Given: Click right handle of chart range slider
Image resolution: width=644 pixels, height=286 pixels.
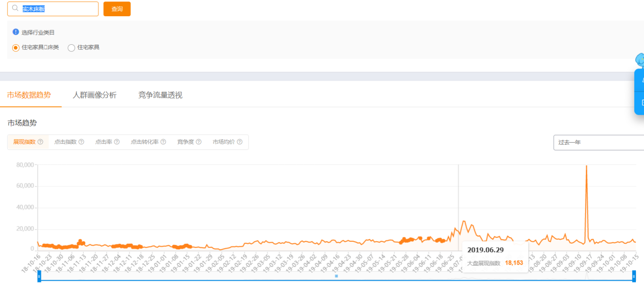Looking at the screenshot, I should 634,276.
